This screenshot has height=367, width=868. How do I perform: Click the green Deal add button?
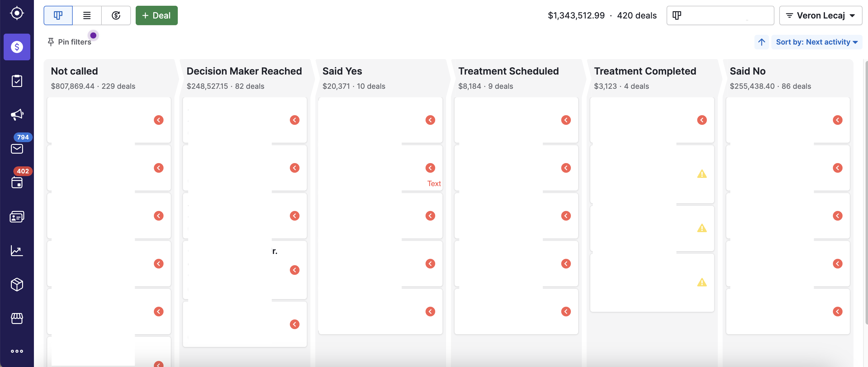tap(156, 15)
